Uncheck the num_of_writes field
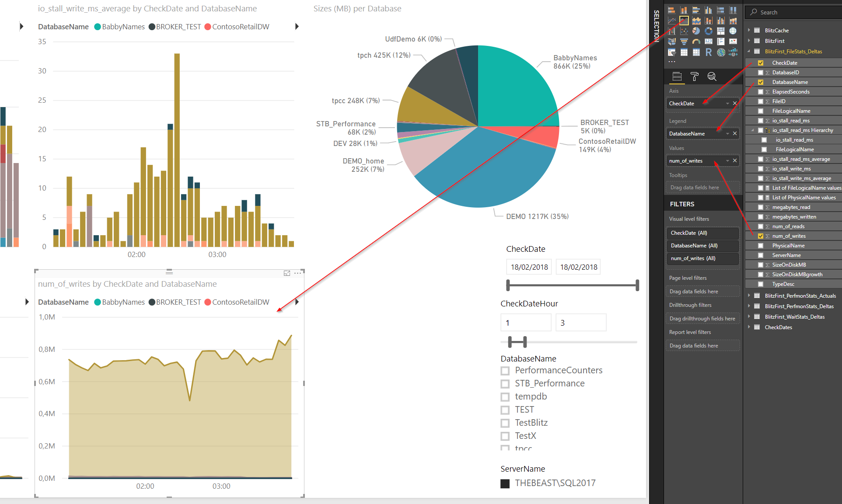Image resolution: width=842 pixels, height=504 pixels. (x=761, y=236)
